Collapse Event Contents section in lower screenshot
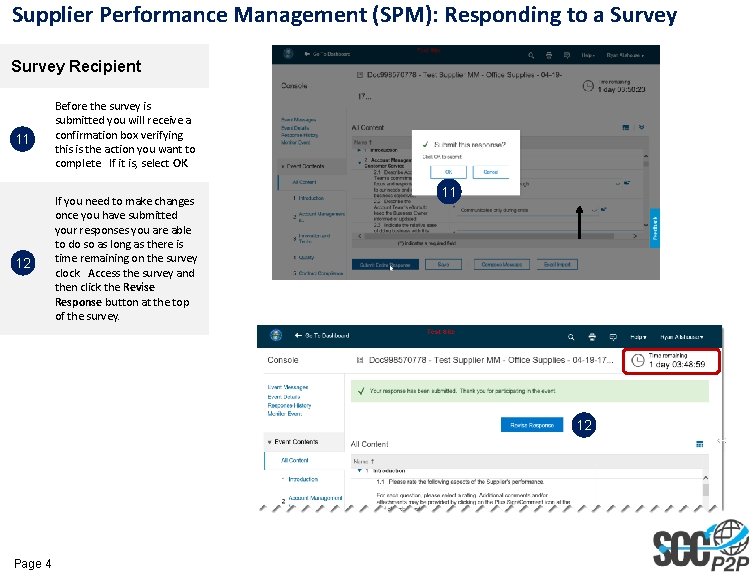 [269, 442]
